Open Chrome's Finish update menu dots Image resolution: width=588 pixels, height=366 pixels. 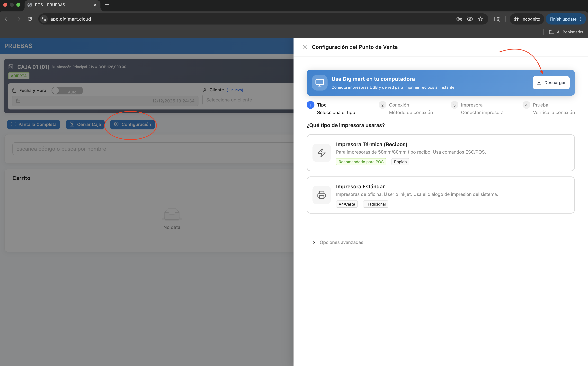(x=581, y=19)
